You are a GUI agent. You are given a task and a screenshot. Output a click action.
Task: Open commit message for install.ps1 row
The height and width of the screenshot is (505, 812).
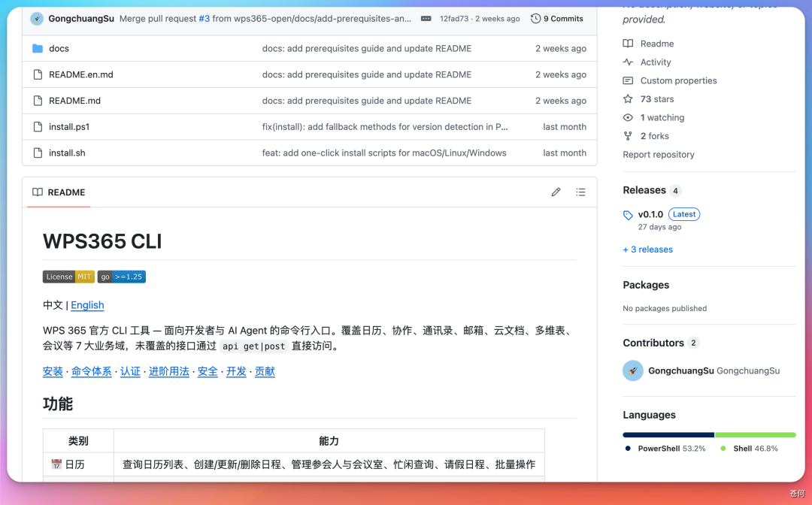[385, 127]
